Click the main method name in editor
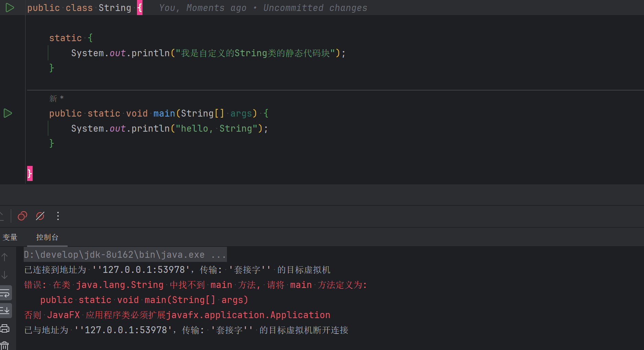This screenshot has width=644, height=350. point(164,113)
